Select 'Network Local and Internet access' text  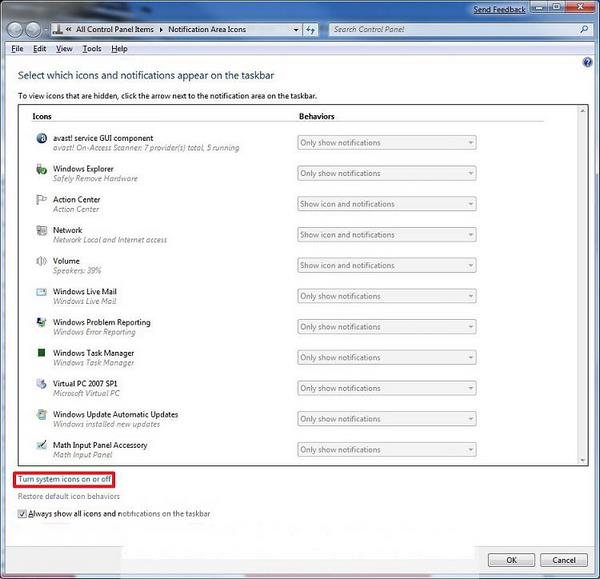(x=110, y=240)
